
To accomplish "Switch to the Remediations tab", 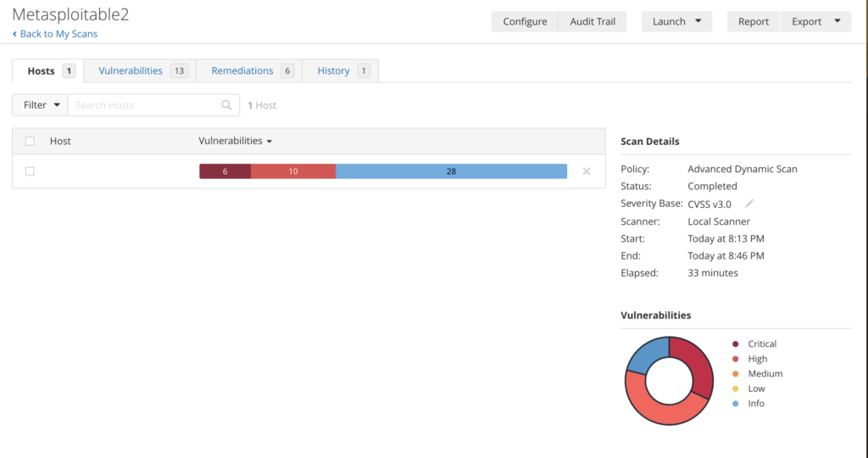I will point(249,71).
